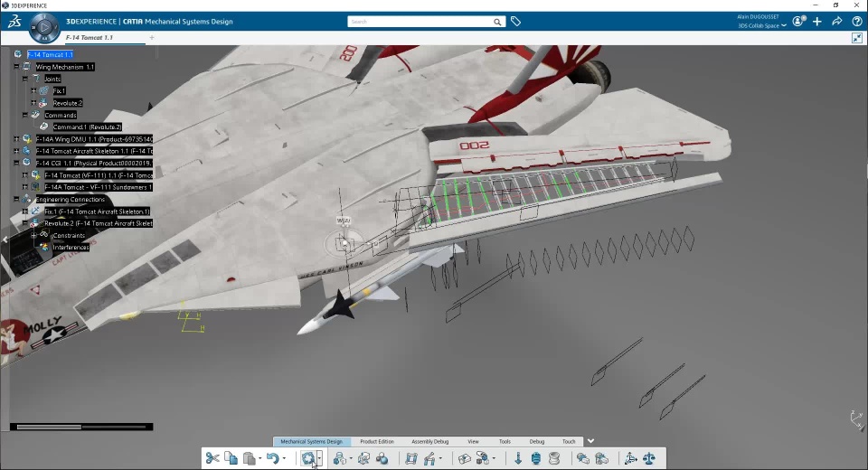Click the 3DS logo in top bar
This screenshot has height=470, width=868.
pos(14,22)
